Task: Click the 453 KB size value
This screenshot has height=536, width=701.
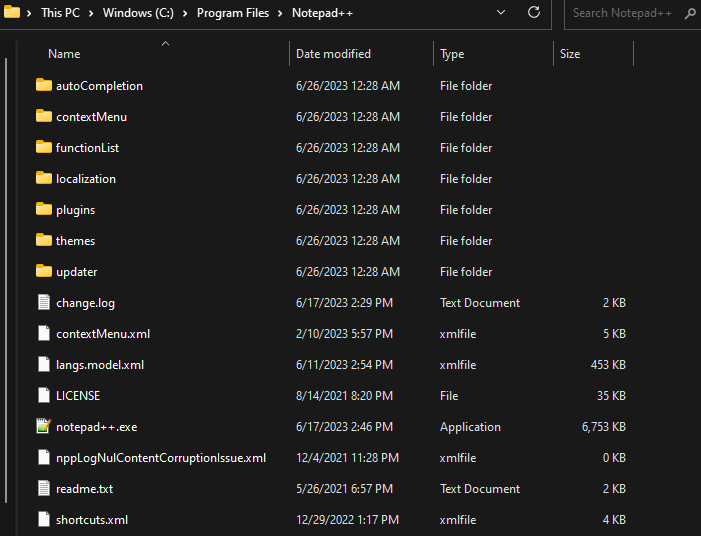Action: tap(608, 365)
